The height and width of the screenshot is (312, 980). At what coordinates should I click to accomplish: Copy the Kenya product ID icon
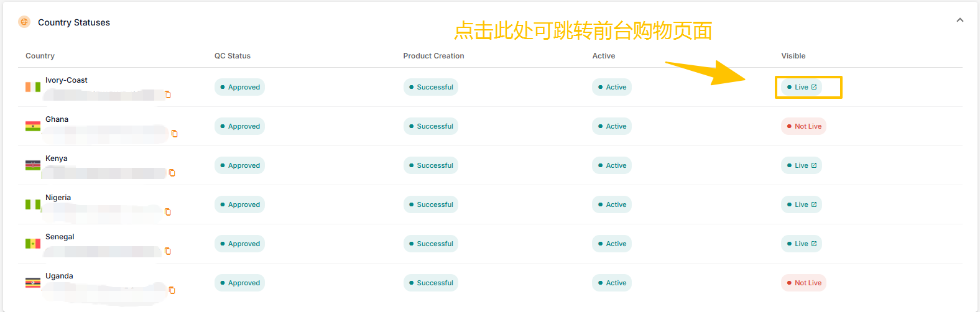click(x=172, y=173)
